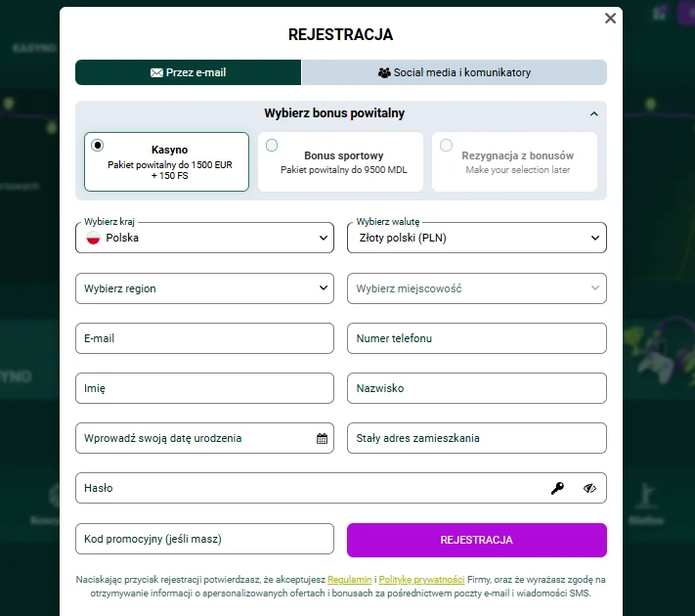Focus the Kod promocyjny input field
The width and height of the screenshot is (695, 616).
204,540
